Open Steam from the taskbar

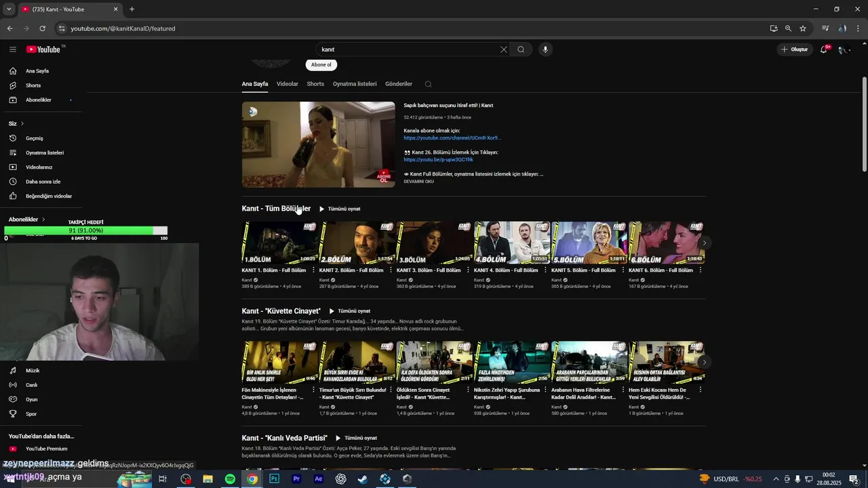click(x=363, y=479)
